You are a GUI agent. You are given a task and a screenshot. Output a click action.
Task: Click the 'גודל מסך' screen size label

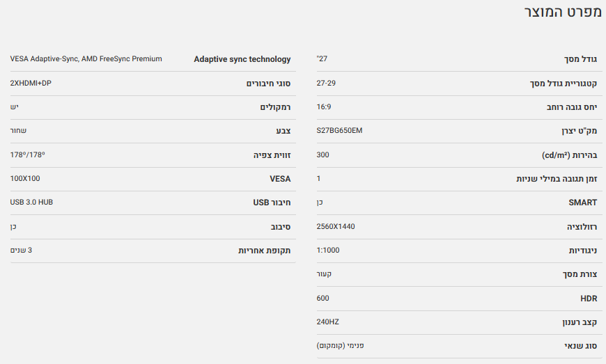click(580, 59)
